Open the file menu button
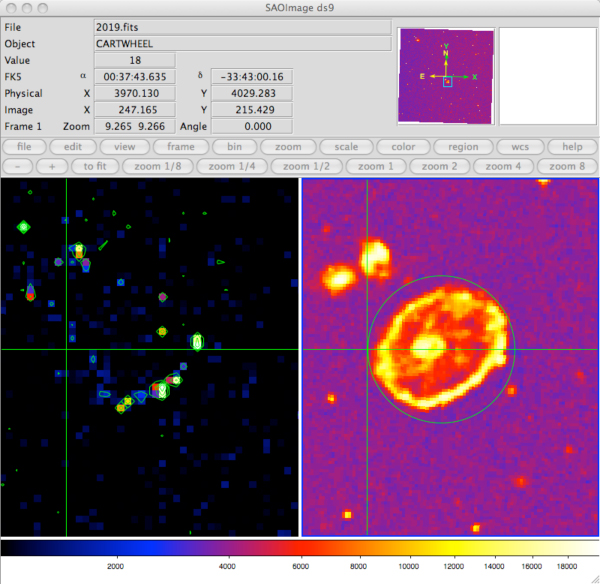Viewport: 600px width, 584px height. (24, 147)
